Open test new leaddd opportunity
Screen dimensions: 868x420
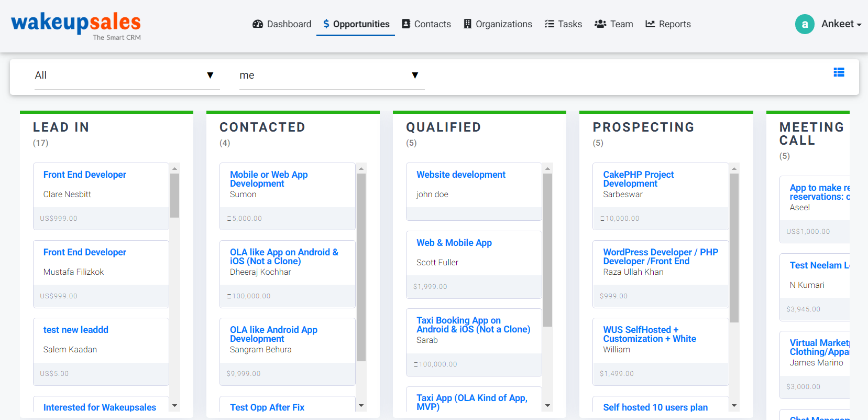click(x=76, y=330)
